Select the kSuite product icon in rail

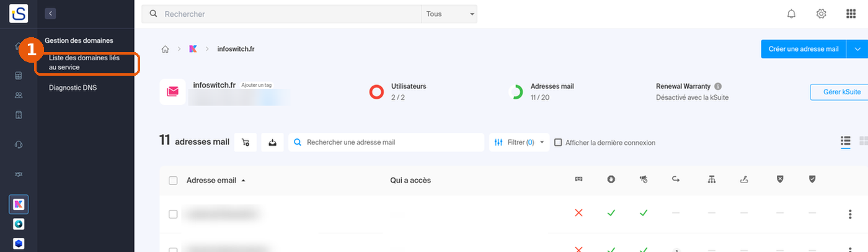[x=19, y=204]
